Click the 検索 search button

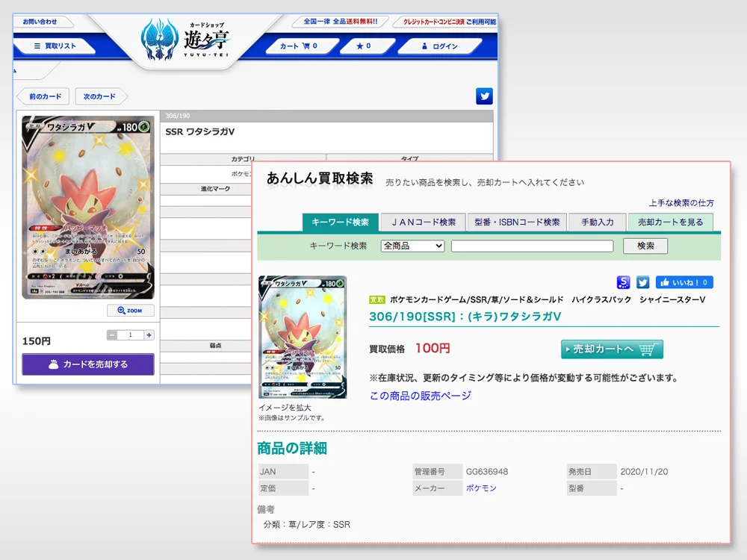(x=645, y=246)
